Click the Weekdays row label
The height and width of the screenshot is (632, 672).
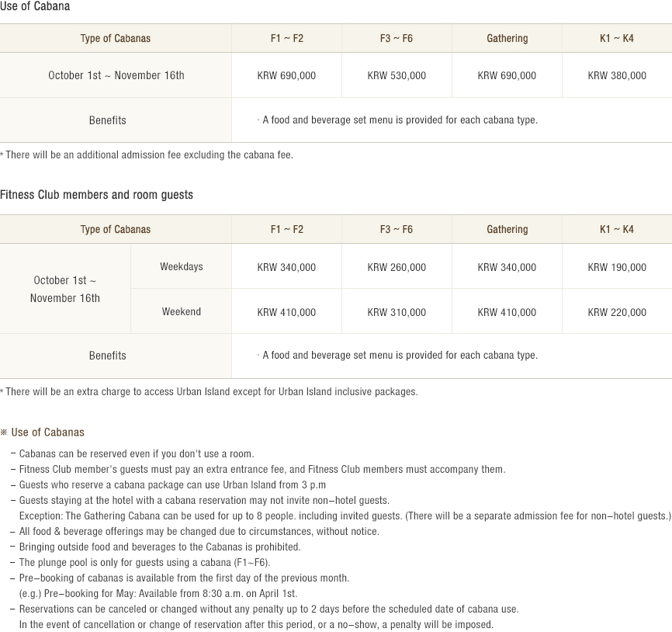tap(181, 266)
